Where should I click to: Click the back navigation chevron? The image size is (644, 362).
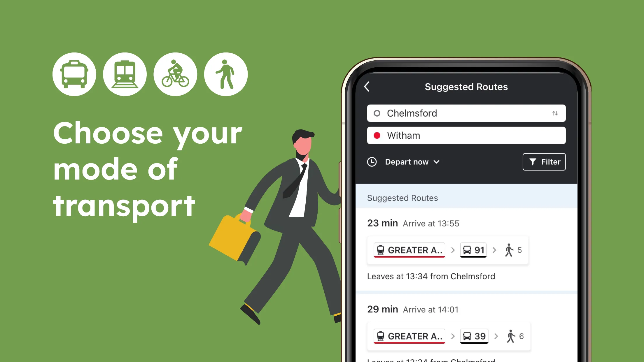coord(367,87)
